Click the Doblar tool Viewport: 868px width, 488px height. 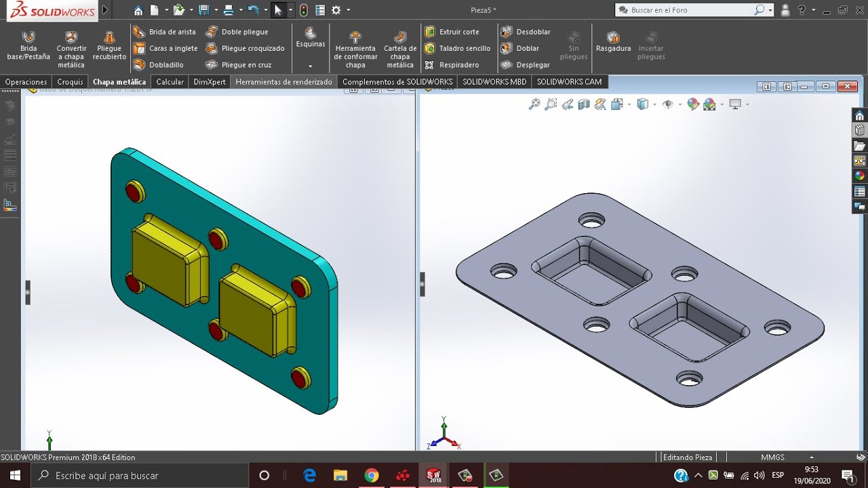click(521, 48)
